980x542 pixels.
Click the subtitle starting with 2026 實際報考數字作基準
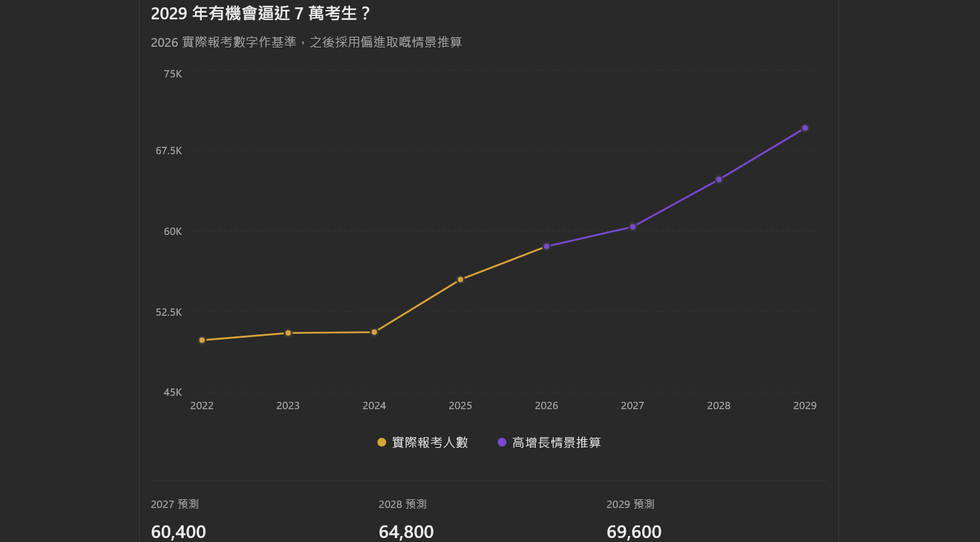[307, 42]
